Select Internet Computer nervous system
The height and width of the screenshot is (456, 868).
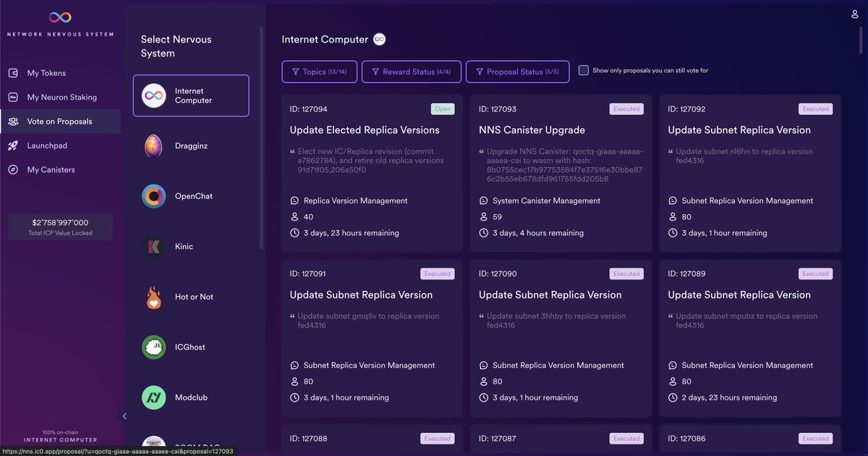coord(191,96)
